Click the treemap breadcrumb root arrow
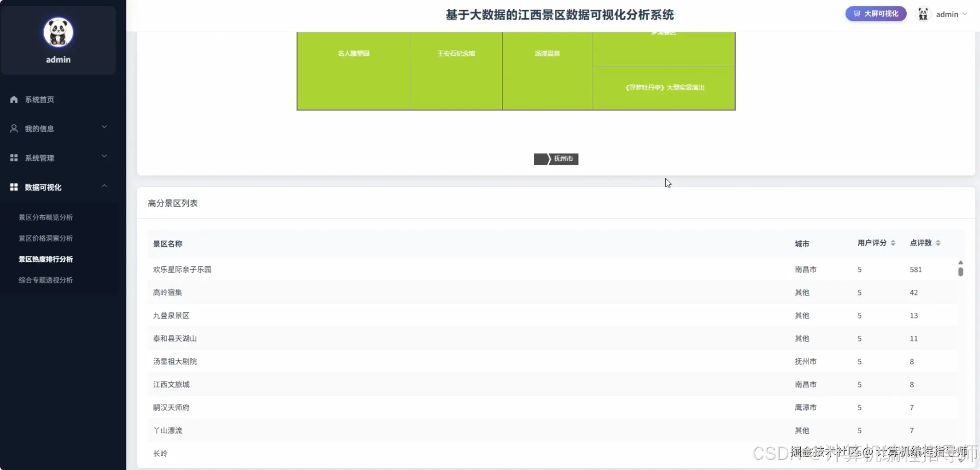 point(541,159)
